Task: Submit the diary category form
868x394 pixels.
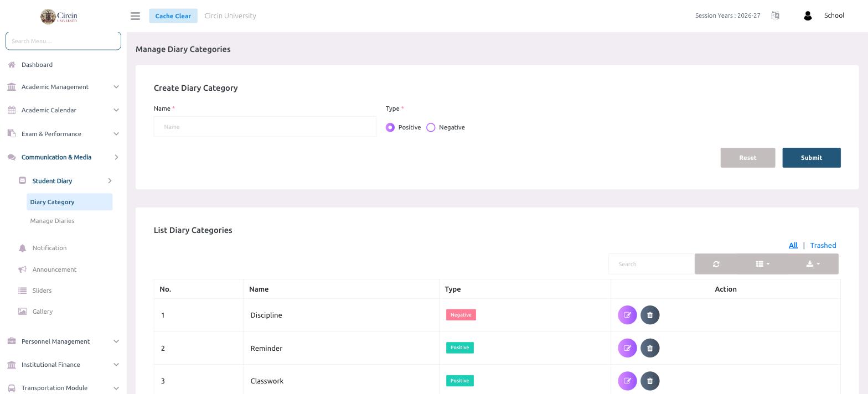Action: point(811,158)
